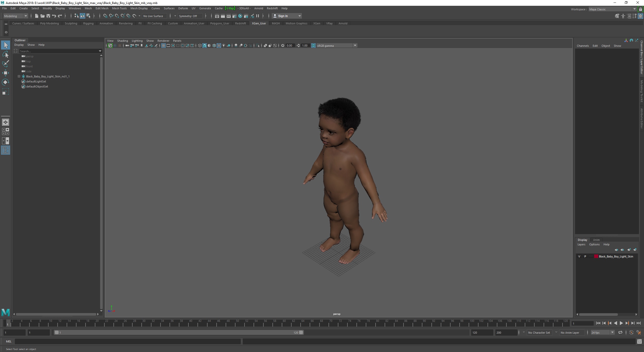The image size is (644, 352).
Task: Open Time Slider preferences running-man icon
Action: [x=639, y=332]
